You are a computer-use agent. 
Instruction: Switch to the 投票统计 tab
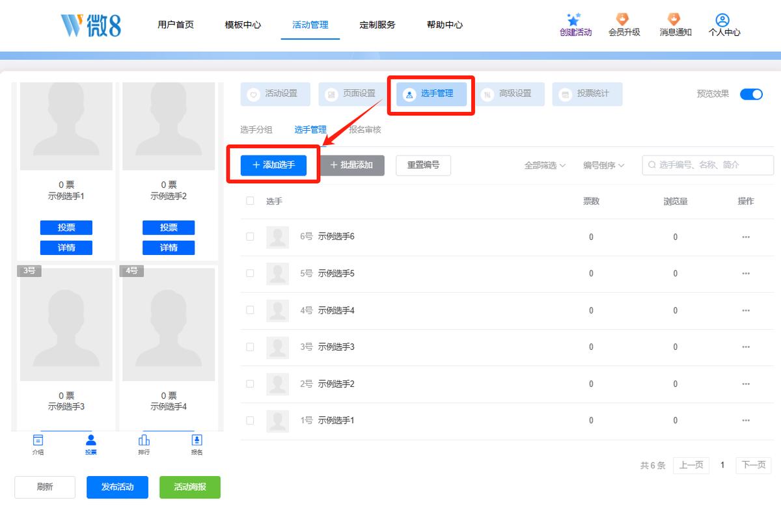(588, 94)
